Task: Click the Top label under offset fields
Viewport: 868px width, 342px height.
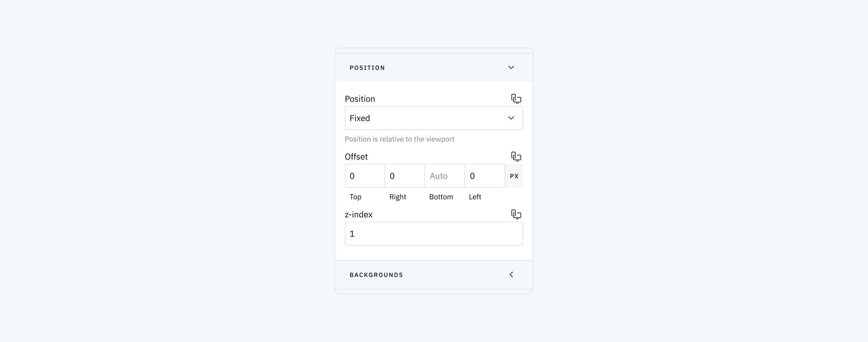Action: pos(355,197)
